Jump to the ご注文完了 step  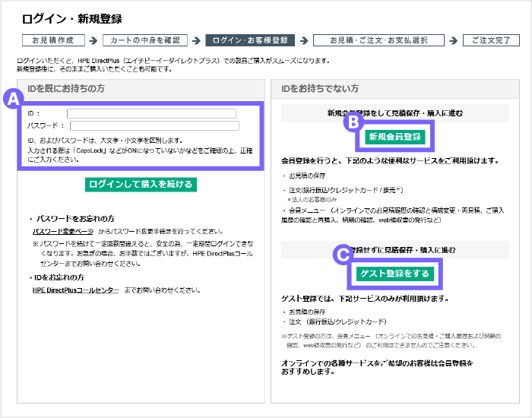point(491,40)
